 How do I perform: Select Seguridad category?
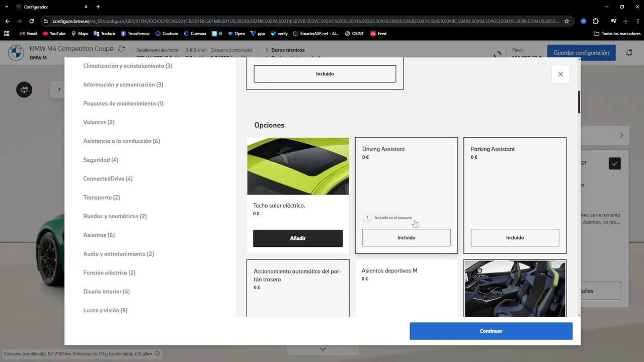[x=101, y=160]
